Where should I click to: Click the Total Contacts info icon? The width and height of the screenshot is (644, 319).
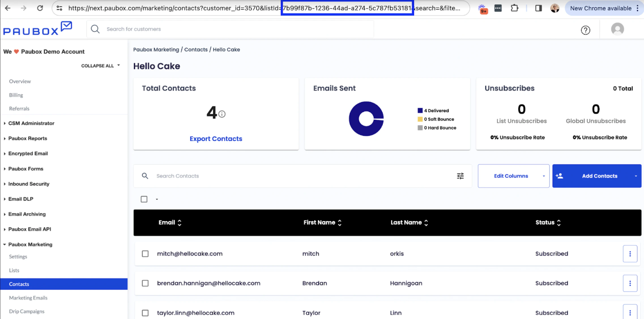point(222,114)
